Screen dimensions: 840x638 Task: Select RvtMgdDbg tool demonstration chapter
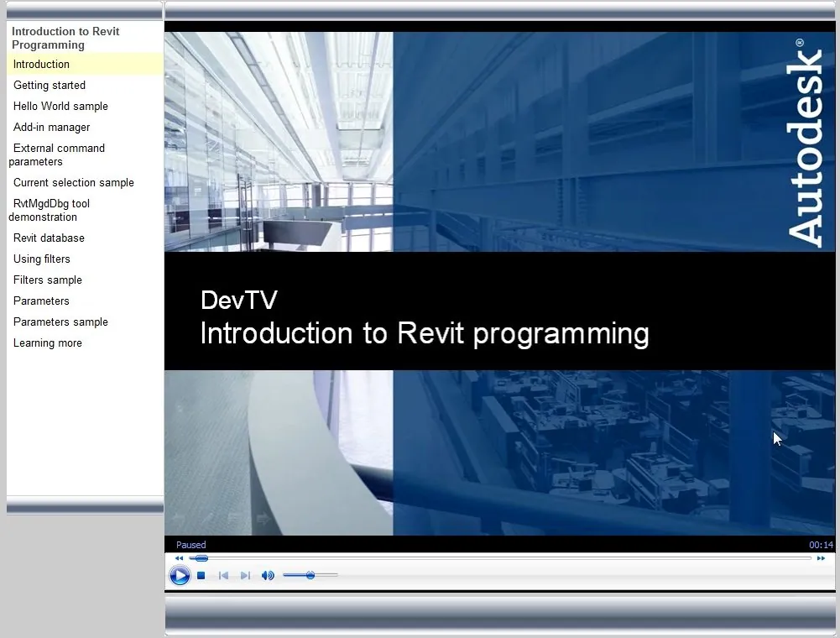click(x=50, y=210)
